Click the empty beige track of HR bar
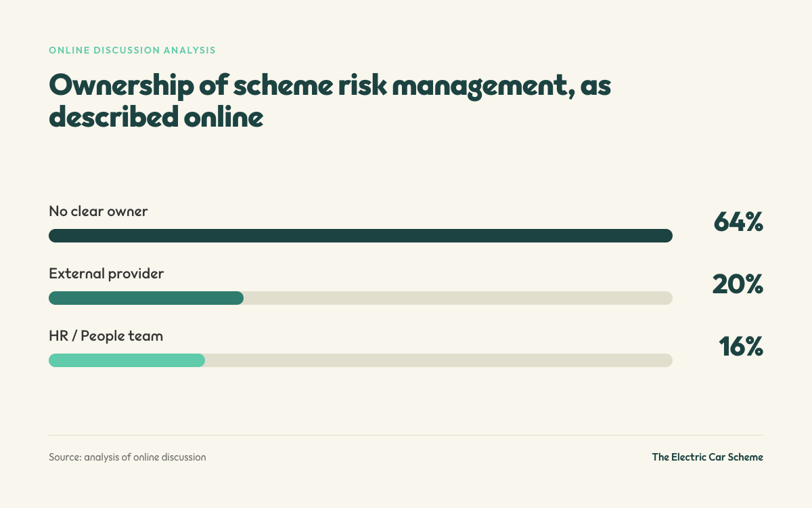The image size is (812, 508). click(x=438, y=360)
